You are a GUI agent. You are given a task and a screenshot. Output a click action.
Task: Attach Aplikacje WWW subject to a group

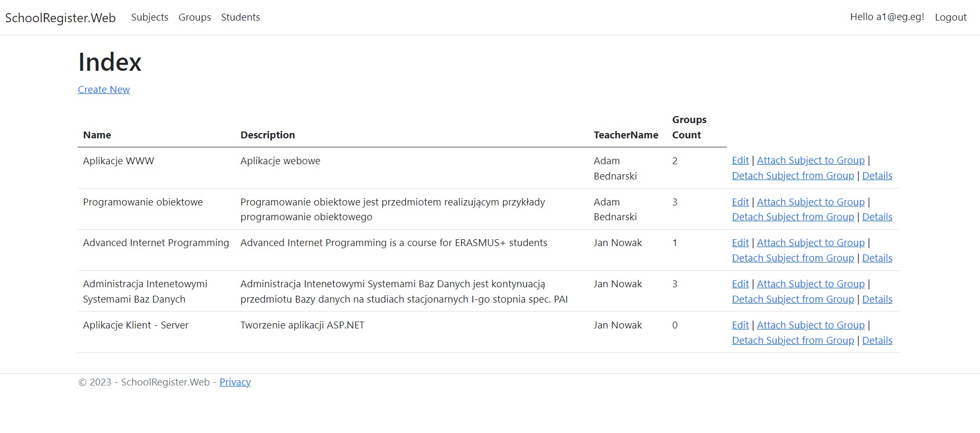810,161
